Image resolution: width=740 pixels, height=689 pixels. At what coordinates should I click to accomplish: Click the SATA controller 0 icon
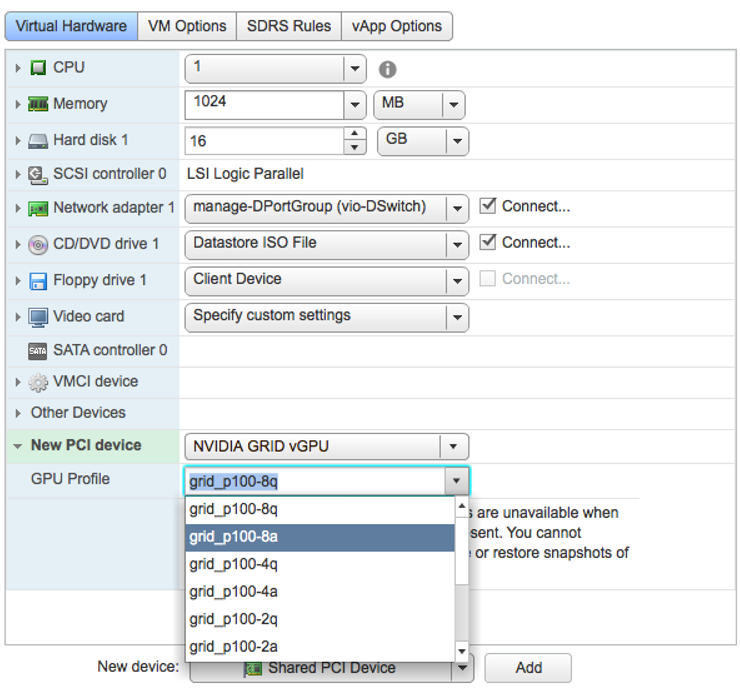click(38, 351)
